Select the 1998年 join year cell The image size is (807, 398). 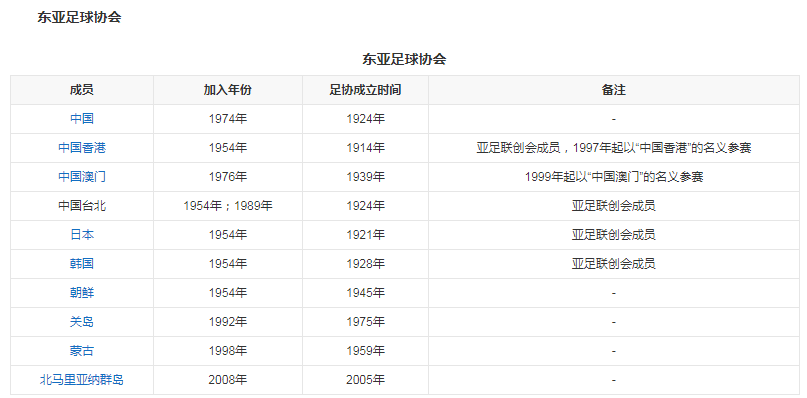click(227, 351)
